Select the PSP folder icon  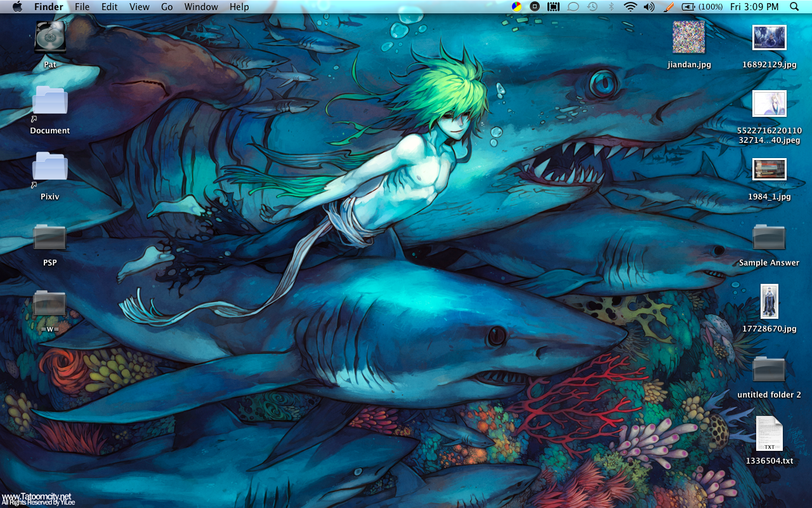click(50, 237)
